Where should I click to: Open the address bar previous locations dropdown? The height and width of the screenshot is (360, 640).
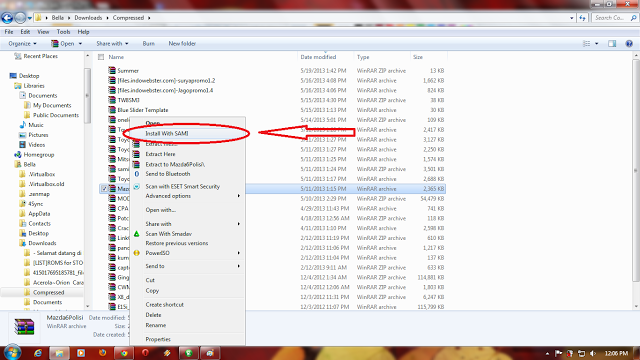tap(571, 18)
